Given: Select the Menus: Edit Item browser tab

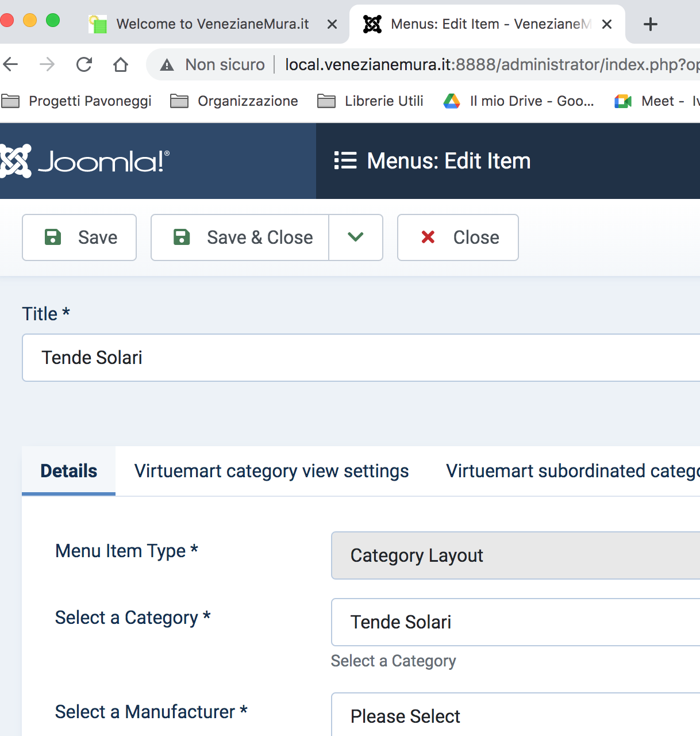Looking at the screenshot, I should (x=487, y=24).
